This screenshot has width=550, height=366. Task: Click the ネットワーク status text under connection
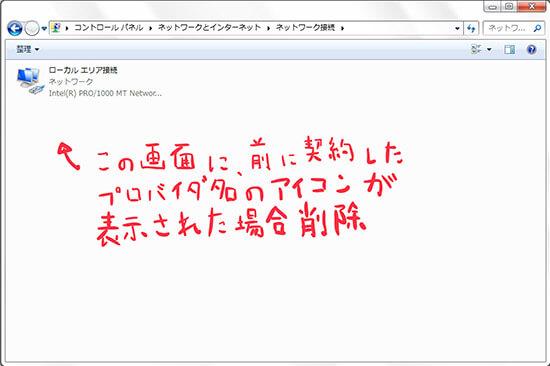pos(71,82)
